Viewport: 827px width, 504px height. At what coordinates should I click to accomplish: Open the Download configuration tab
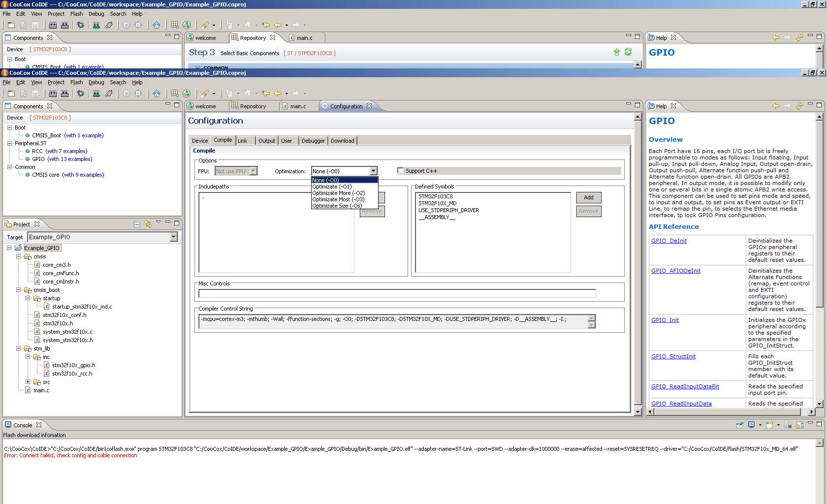pyautogui.click(x=342, y=141)
